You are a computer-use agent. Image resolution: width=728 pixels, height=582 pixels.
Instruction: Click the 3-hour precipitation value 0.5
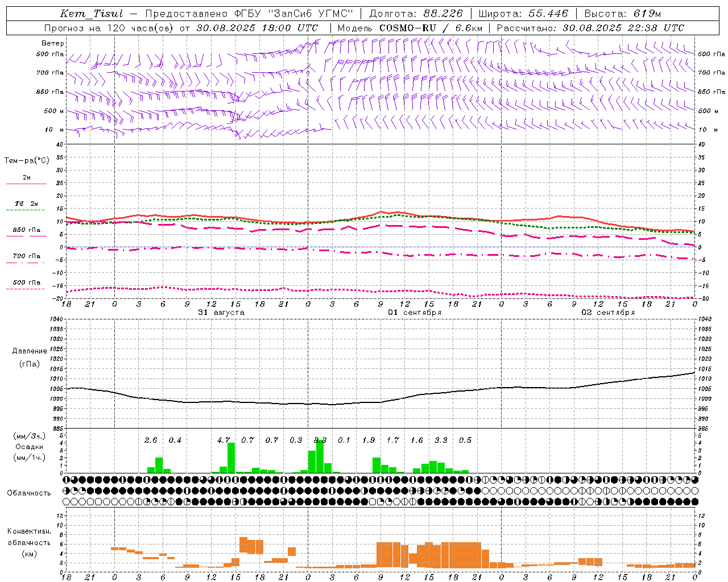[465, 440]
